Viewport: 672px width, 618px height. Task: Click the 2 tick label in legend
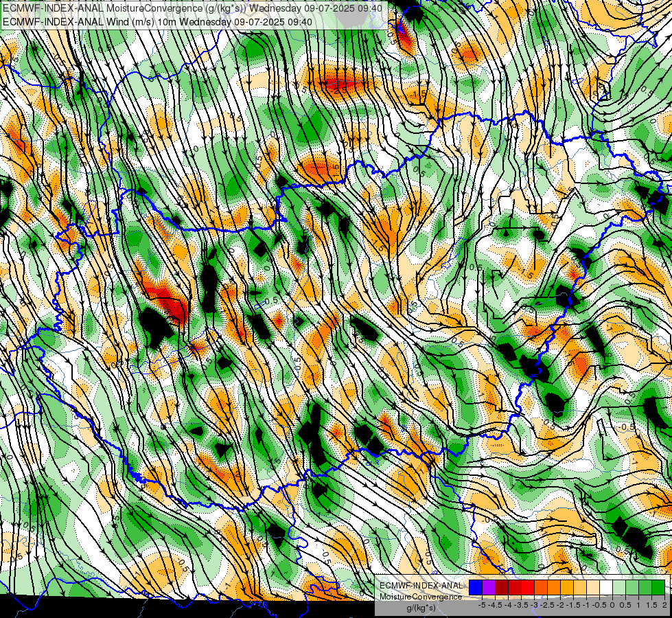(664, 605)
